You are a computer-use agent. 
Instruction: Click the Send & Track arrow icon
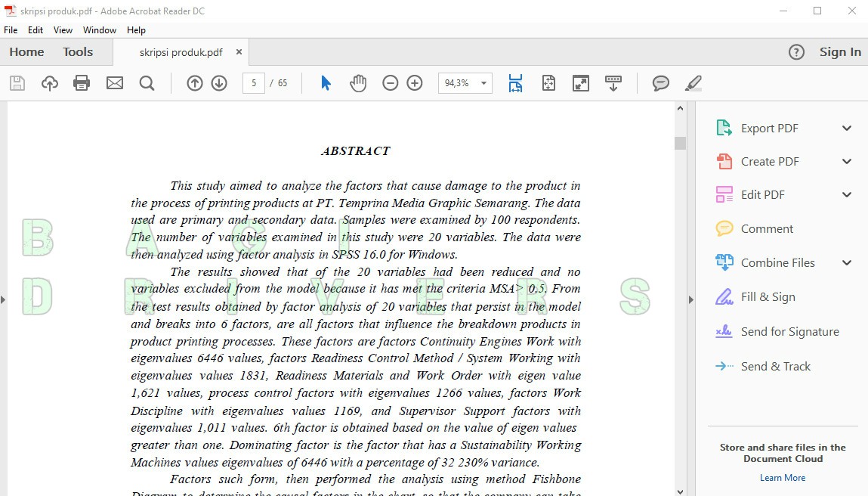[x=724, y=366]
